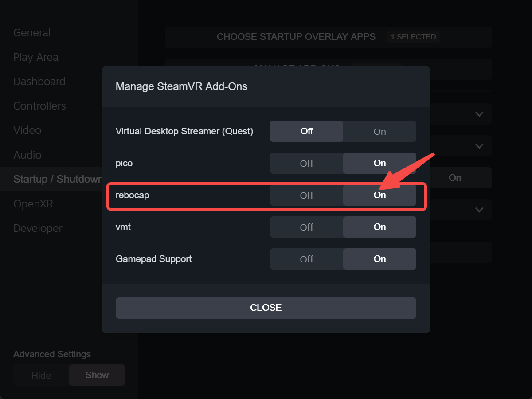Show Advanced Settings
This screenshot has width=532, height=399.
tap(97, 375)
